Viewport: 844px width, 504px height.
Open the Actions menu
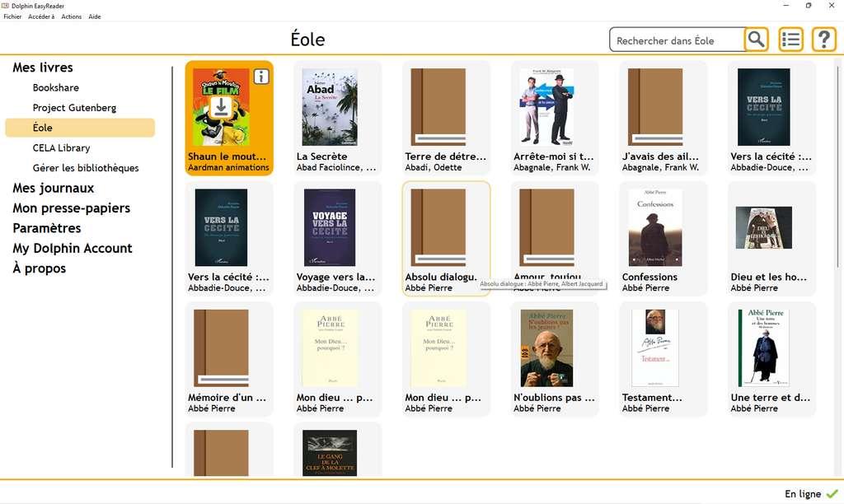tap(71, 16)
